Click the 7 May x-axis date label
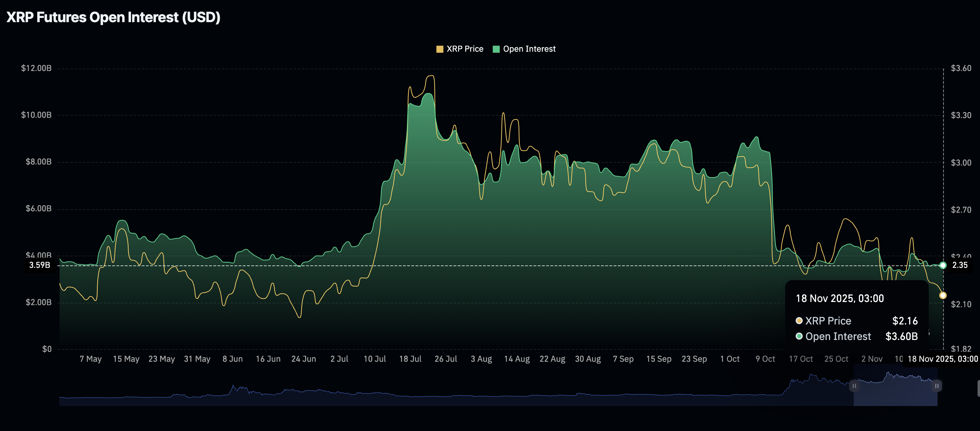 coord(91,359)
